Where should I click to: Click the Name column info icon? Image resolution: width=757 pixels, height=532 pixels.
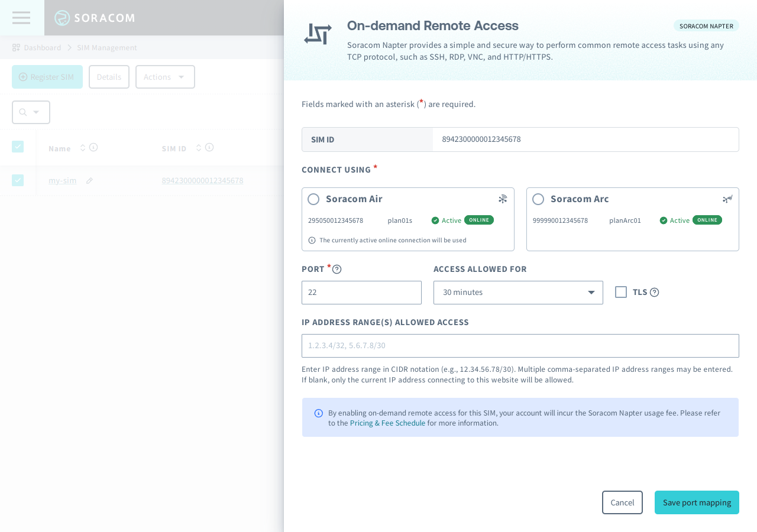(x=93, y=147)
